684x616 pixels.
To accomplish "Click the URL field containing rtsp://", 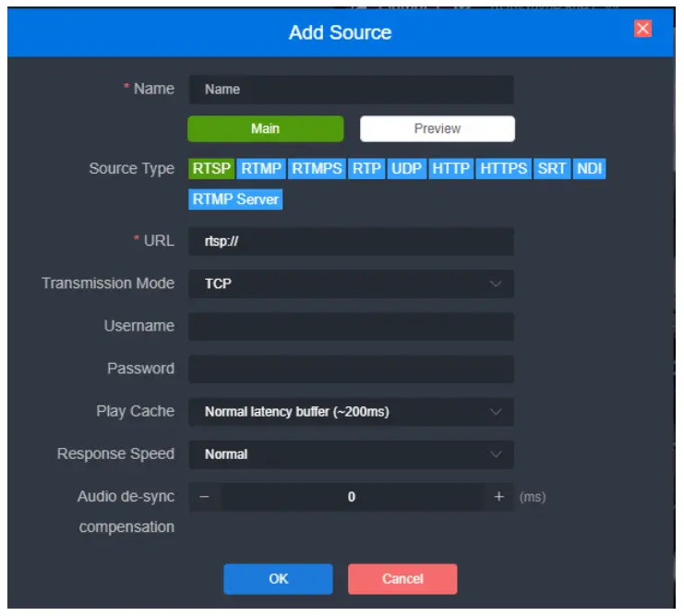I will pos(351,241).
